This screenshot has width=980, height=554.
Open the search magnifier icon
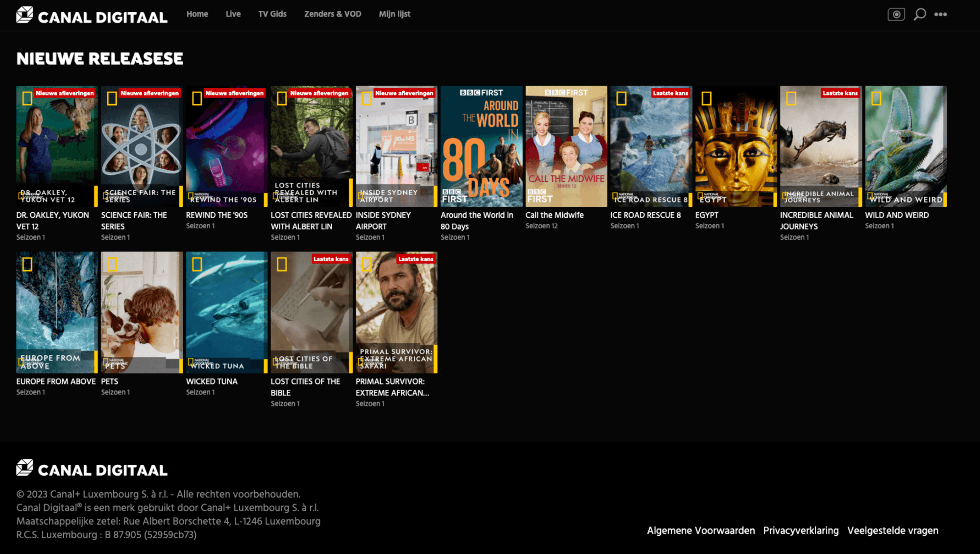920,14
